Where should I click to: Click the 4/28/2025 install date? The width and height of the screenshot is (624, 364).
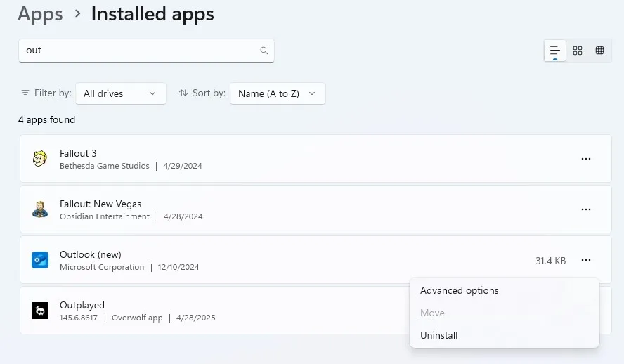pos(196,318)
